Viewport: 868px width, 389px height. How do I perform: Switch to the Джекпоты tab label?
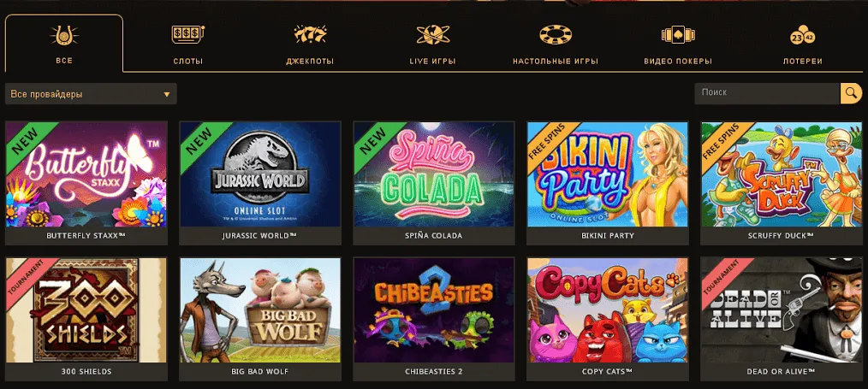point(310,62)
